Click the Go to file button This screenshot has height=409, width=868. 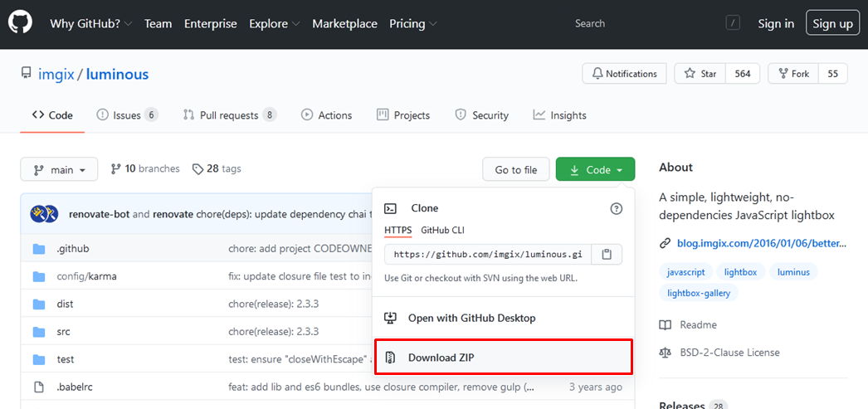[x=516, y=169]
